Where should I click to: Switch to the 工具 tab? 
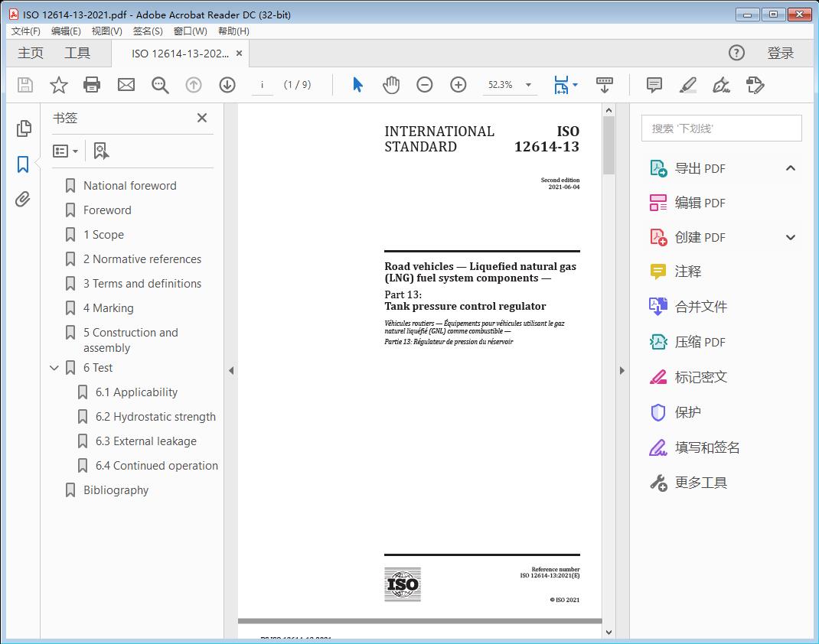pyautogui.click(x=77, y=53)
